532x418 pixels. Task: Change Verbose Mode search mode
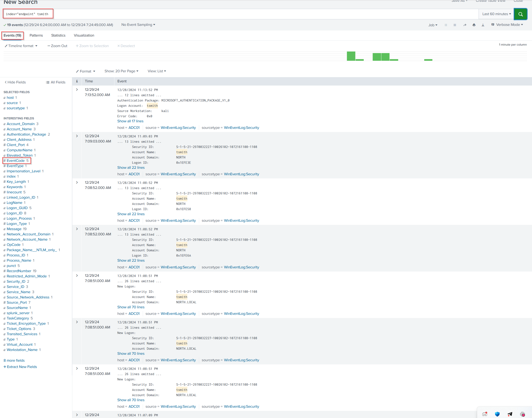point(507,25)
